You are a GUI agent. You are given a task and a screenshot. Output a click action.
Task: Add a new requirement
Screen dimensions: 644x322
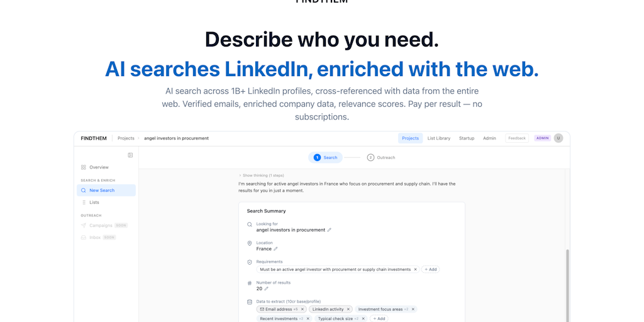tap(431, 269)
